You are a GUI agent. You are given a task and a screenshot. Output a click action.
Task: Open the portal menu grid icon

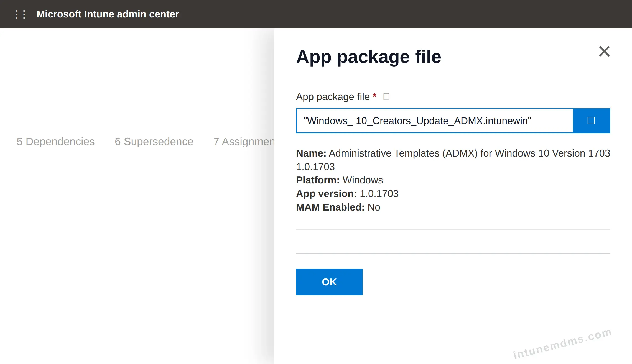pos(21,14)
